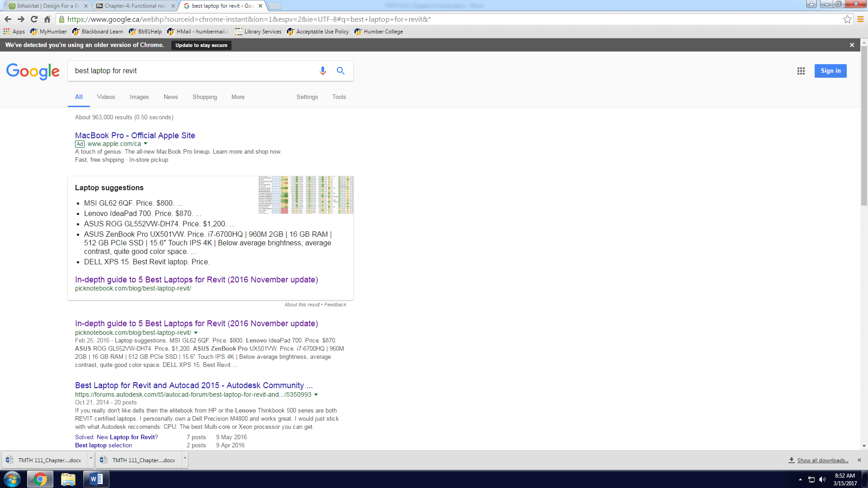Open Word from the Windows taskbar
Viewport: 868px width, 488px height.
(x=96, y=479)
